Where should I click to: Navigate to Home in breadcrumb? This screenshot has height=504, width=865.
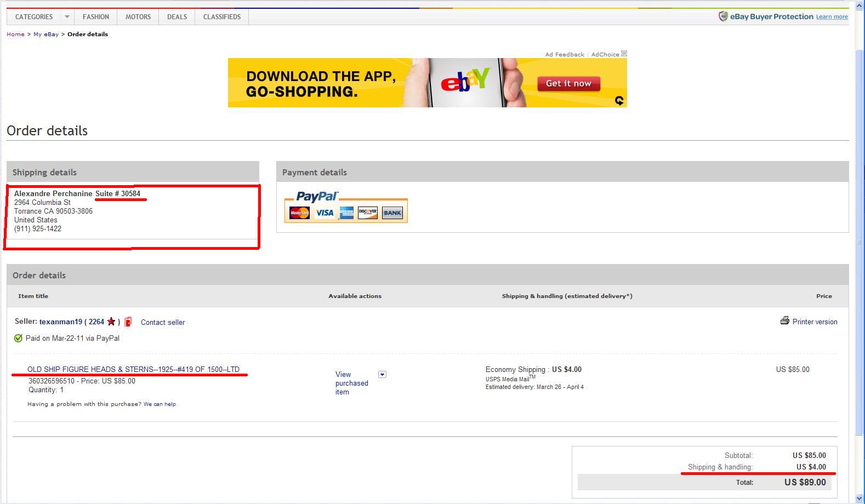(x=15, y=34)
